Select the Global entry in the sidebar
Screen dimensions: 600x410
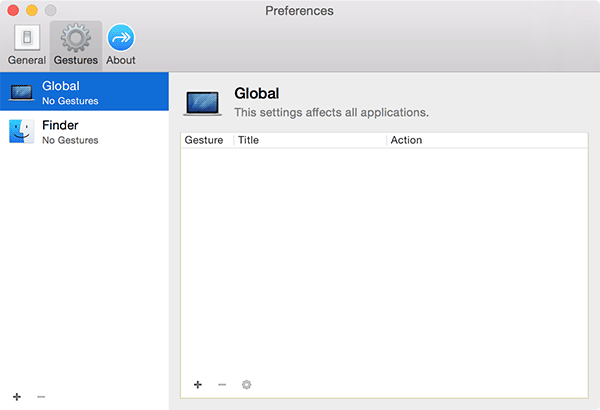coord(85,93)
